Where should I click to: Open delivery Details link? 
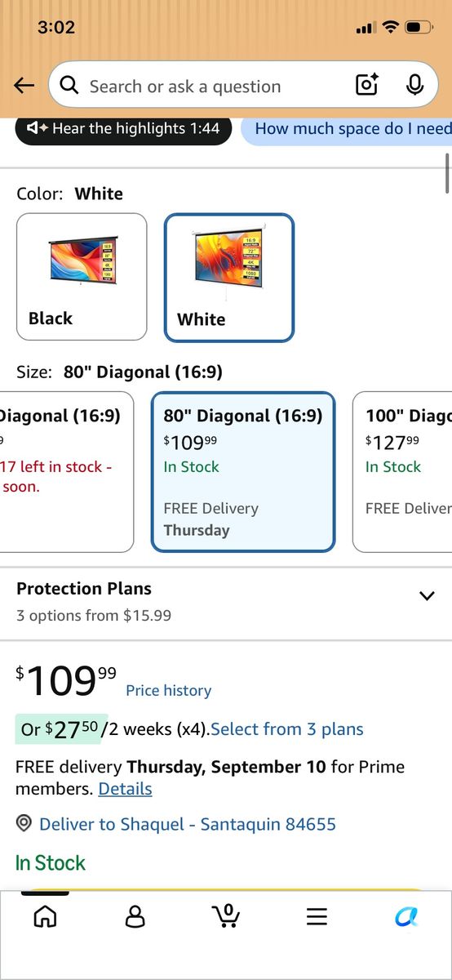(x=125, y=789)
